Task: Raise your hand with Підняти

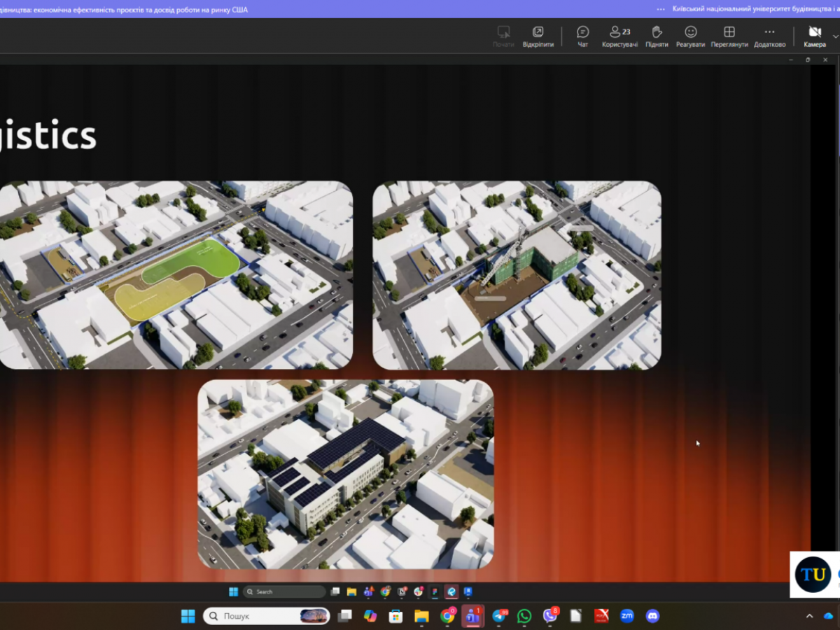Action: pos(657,36)
